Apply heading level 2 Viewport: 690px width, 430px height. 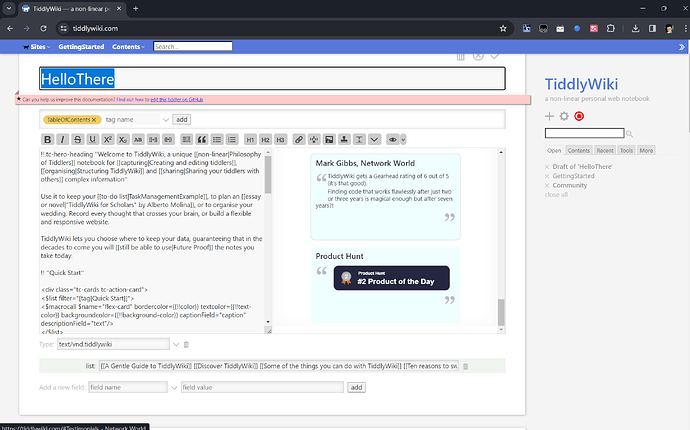(x=265, y=140)
